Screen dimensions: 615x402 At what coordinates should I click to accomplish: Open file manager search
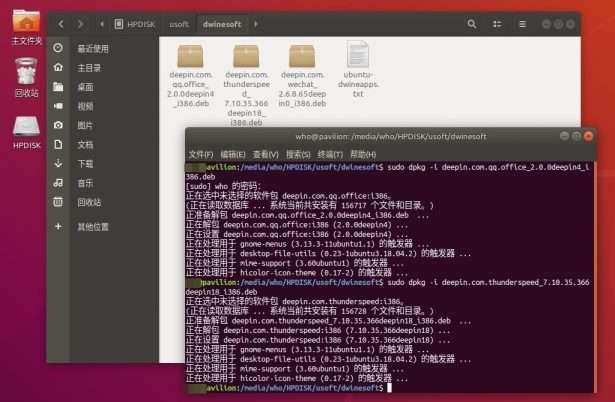click(x=472, y=24)
